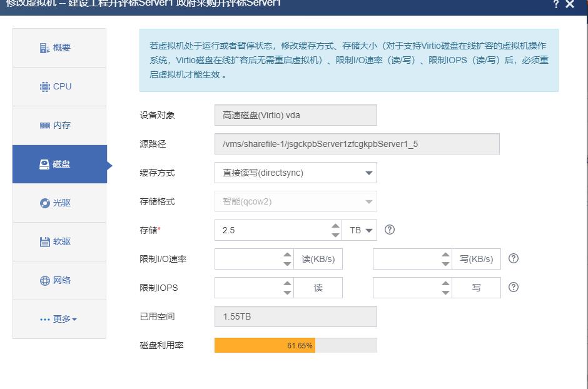Increase the IOPS write limit

(x=445, y=284)
